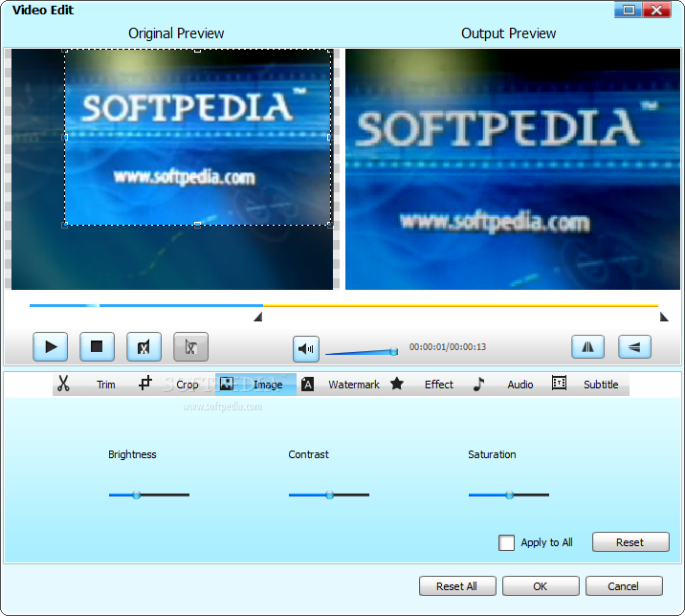Stop the video playback
685x616 pixels.
pos(97,347)
